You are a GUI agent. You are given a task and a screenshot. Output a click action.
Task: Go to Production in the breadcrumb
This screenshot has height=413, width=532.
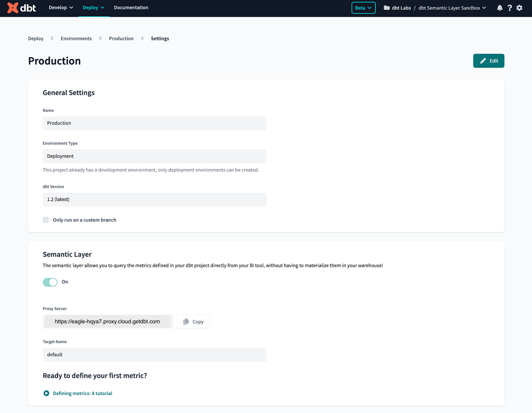point(121,39)
